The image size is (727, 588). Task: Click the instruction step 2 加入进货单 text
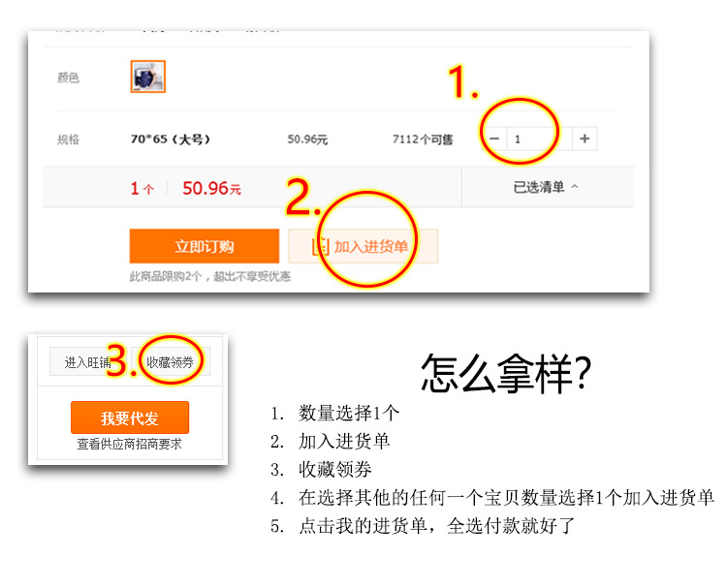click(x=344, y=441)
